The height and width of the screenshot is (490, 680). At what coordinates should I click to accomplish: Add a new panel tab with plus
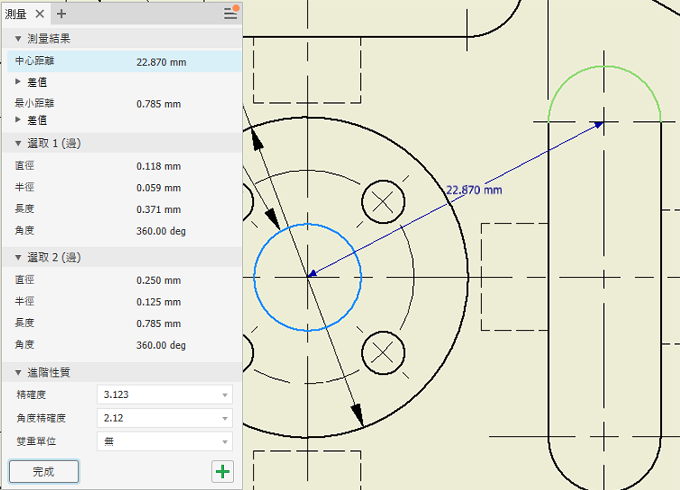pos(61,14)
